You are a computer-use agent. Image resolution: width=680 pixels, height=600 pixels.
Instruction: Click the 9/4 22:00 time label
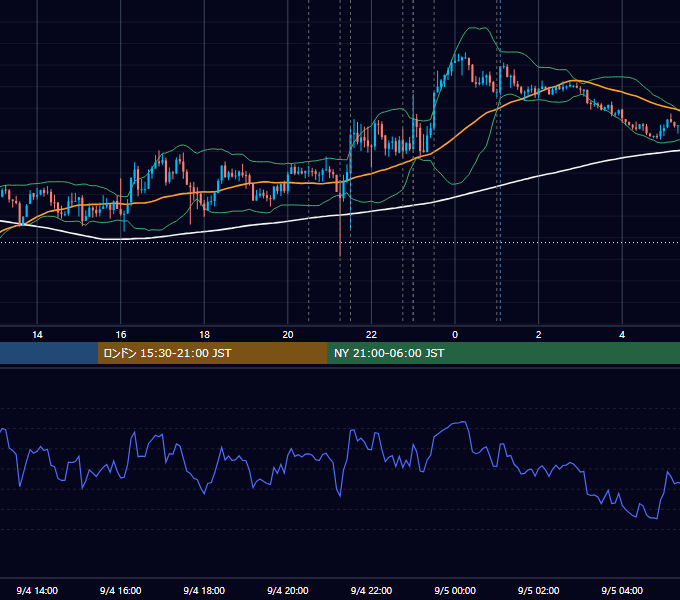click(x=371, y=590)
